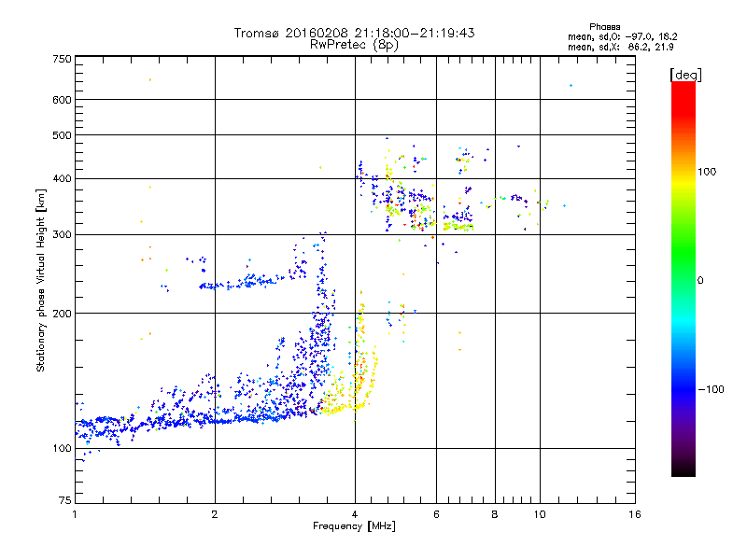Click the 'mean, sd,X: 86.2, 21.9' line
This screenshot has width=747, height=560.
click(620, 48)
